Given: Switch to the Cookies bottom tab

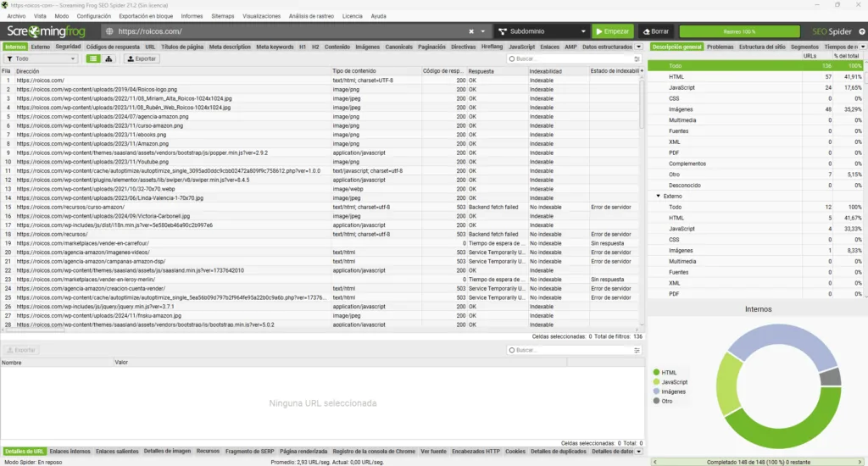Looking at the screenshot, I should click(515, 451).
